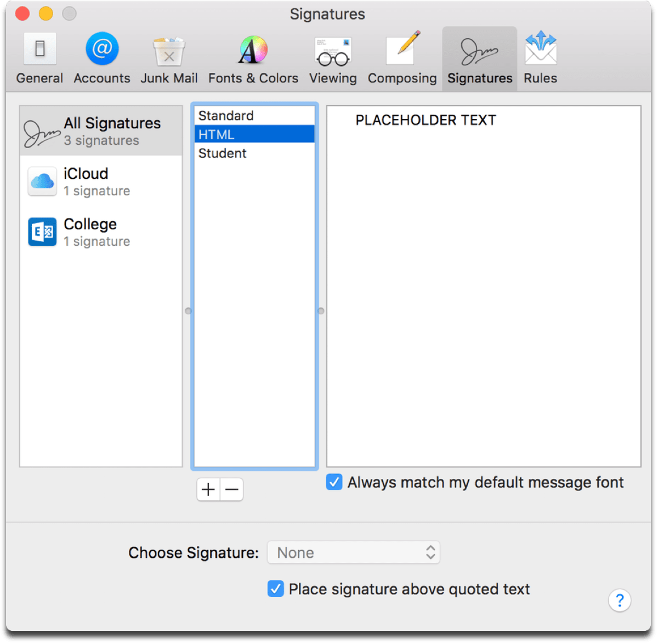658x644 pixels.
Task: Remove selected signature with the minus button
Action: [231, 489]
